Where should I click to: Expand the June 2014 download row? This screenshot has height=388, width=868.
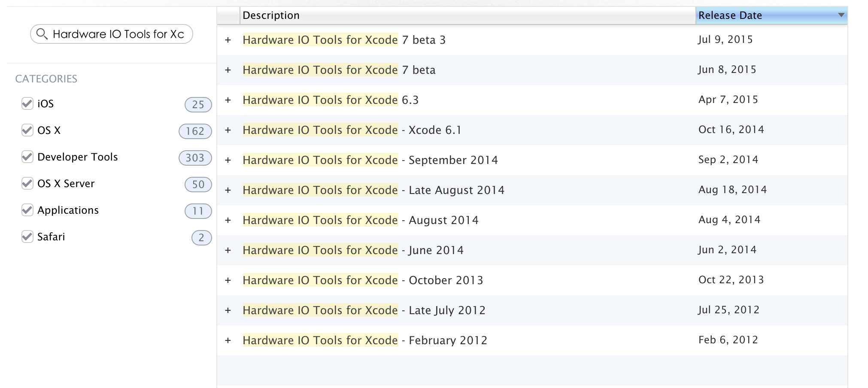[228, 250]
